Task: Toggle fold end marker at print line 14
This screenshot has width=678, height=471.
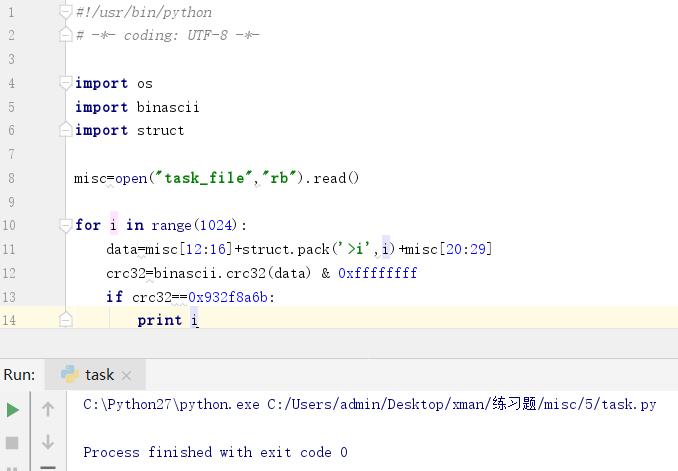Action: tap(65, 320)
